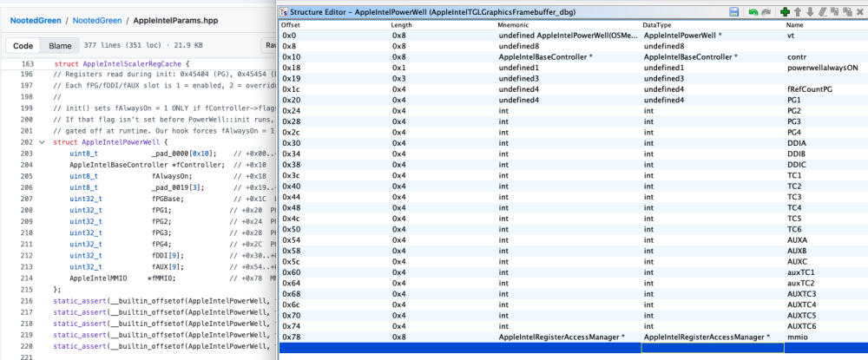Select the name cell 'powerwellalwaysON'
This screenshot has width=868, height=360.
click(x=822, y=68)
